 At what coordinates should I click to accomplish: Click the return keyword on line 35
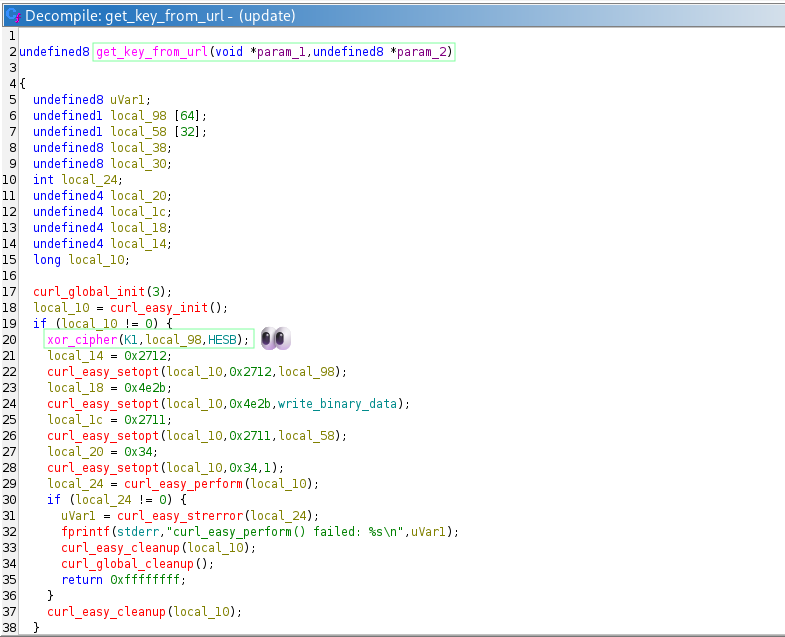(x=82, y=580)
